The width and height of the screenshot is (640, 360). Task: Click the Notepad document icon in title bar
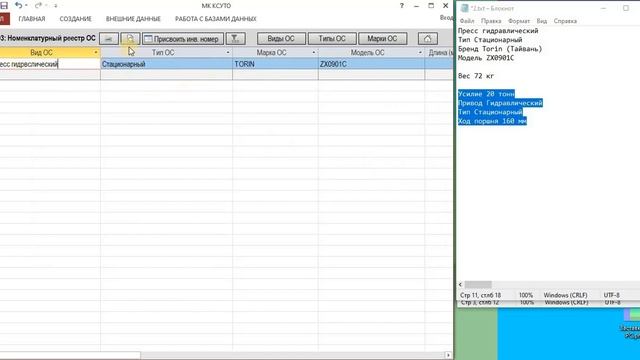(464, 8)
